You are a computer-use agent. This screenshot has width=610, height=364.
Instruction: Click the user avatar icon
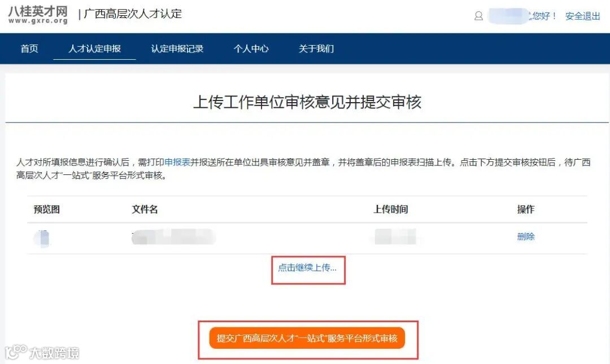(478, 16)
